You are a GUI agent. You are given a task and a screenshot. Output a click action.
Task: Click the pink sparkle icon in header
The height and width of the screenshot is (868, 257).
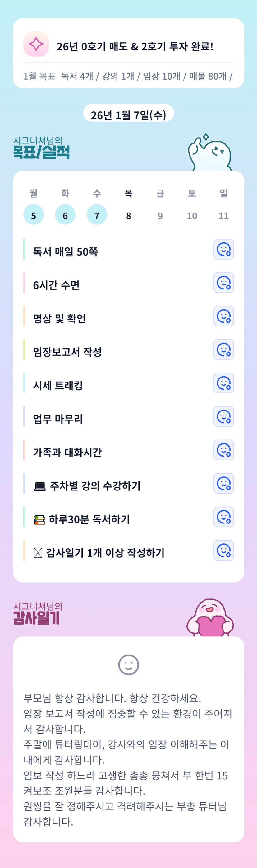pos(36,44)
